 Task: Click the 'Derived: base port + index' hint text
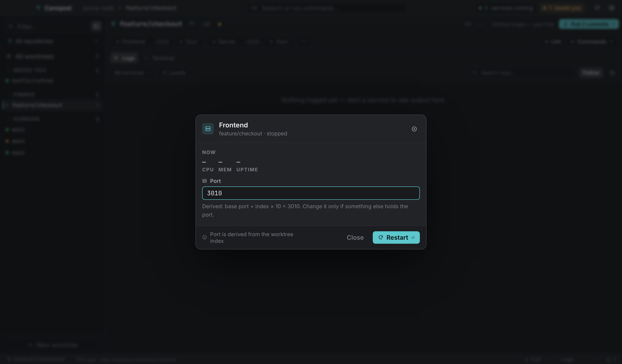305,211
